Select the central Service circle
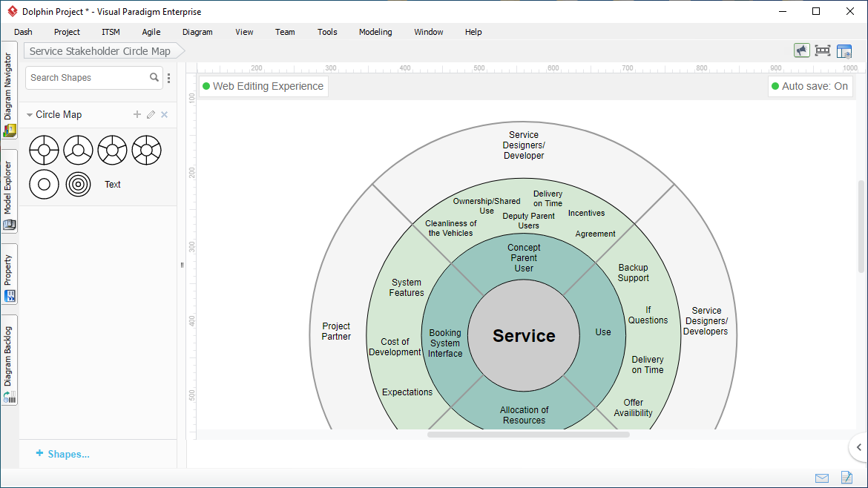868x488 pixels. pos(524,335)
